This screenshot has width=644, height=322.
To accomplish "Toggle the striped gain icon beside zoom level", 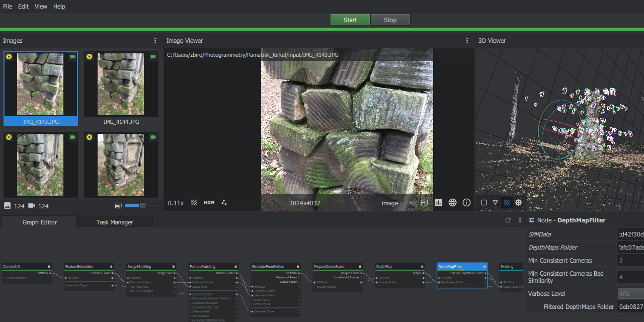I will (194, 202).
